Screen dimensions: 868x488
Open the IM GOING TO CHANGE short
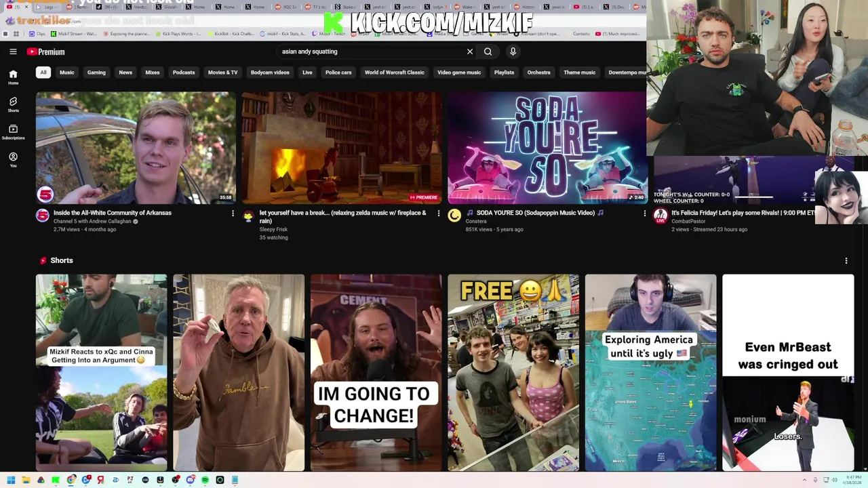[x=376, y=372]
